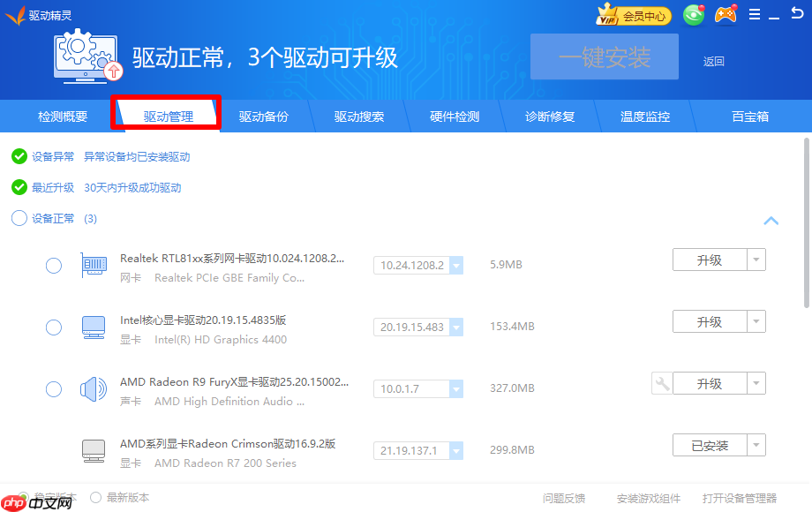The image size is (812, 512).
Task: Click the 一键安装 button
Action: point(604,55)
